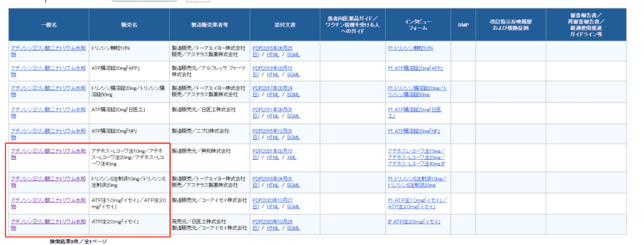Open PDF dated 2015年12月01日

click(x=273, y=134)
